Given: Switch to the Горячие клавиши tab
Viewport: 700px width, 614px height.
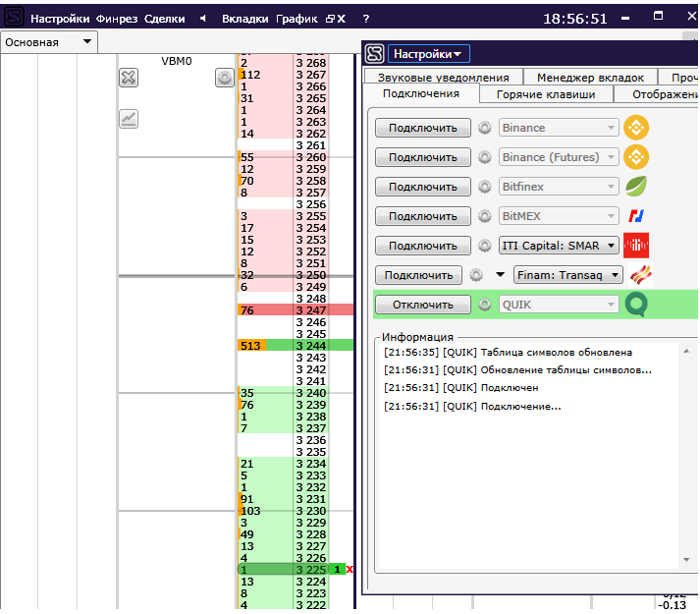Looking at the screenshot, I should [x=546, y=94].
